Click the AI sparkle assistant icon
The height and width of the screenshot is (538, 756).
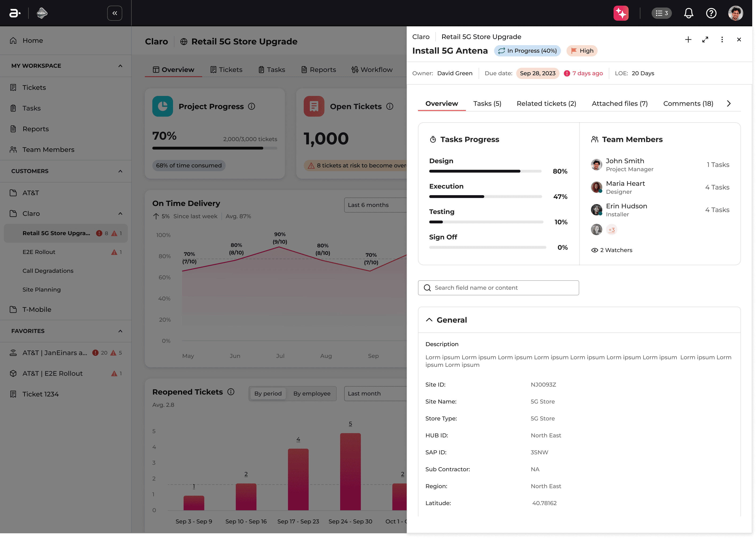click(x=621, y=13)
